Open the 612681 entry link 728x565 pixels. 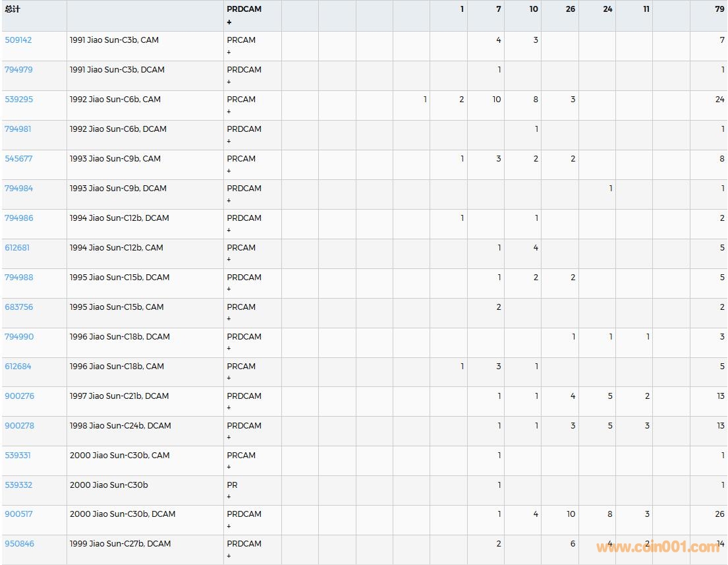[17, 248]
